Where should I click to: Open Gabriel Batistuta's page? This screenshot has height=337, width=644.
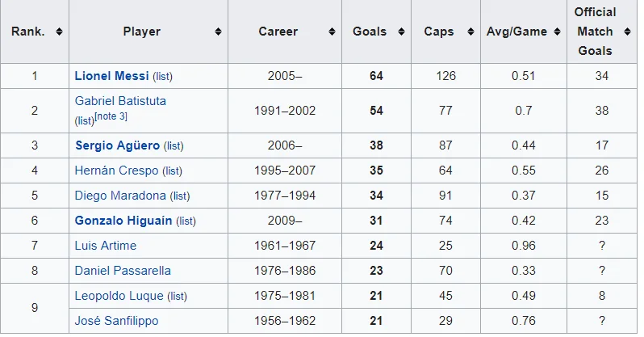(120, 101)
